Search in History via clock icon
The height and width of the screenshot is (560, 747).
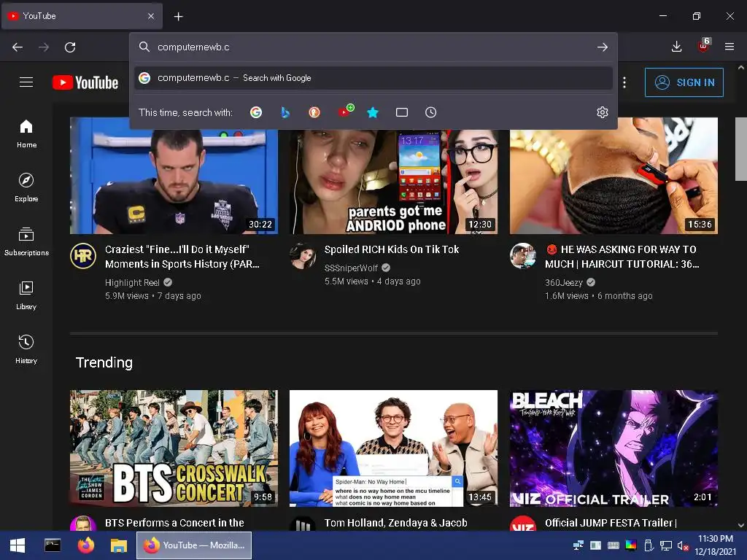point(430,112)
